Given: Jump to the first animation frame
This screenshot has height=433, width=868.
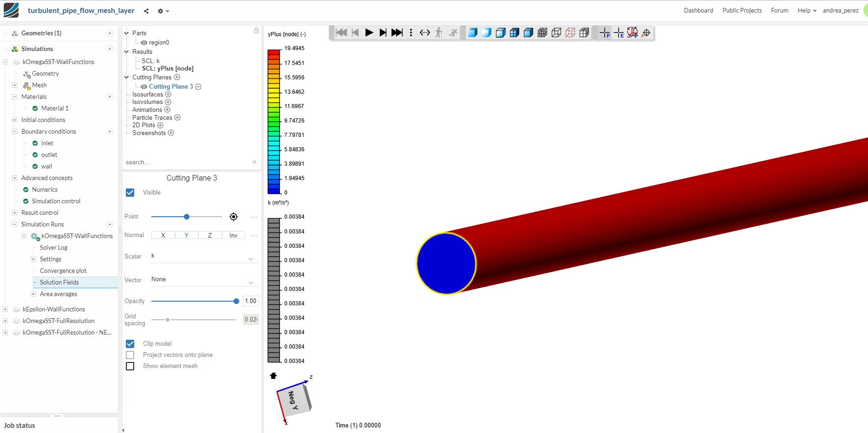Looking at the screenshot, I should 341,32.
